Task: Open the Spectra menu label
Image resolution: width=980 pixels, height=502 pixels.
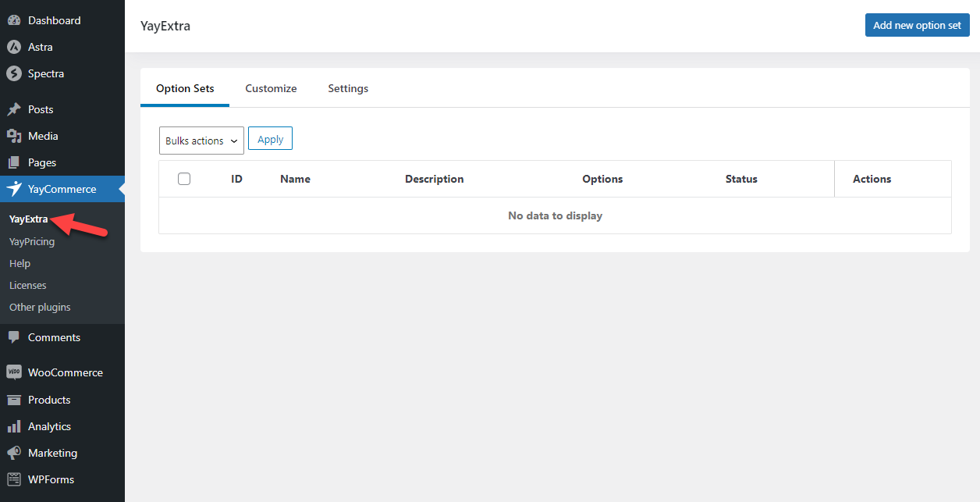Action: coord(46,73)
